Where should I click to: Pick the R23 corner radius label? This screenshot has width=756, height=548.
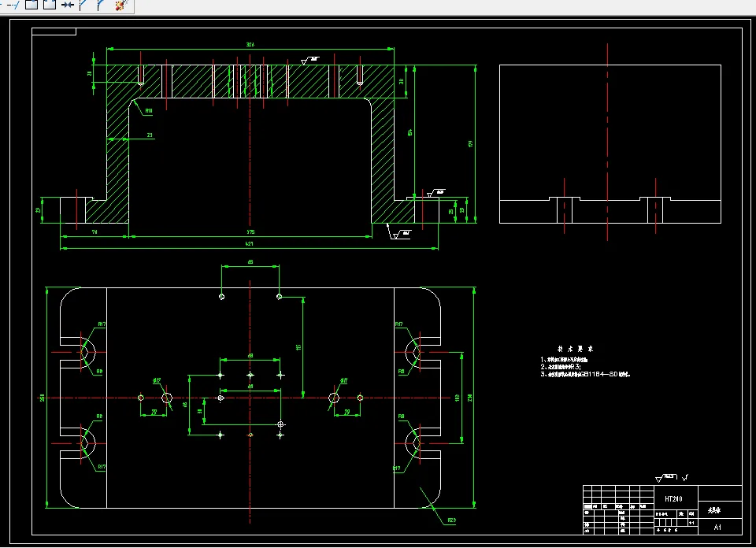pos(451,520)
